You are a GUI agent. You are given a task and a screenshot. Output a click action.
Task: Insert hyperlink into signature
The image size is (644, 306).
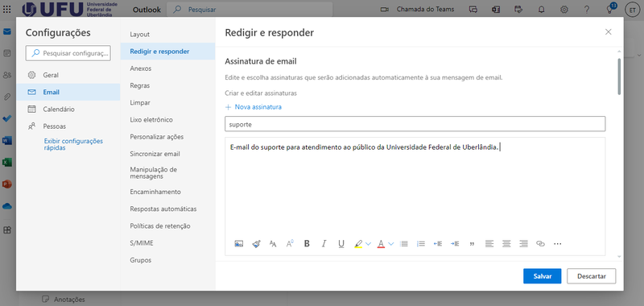click(x=540, y=243)
